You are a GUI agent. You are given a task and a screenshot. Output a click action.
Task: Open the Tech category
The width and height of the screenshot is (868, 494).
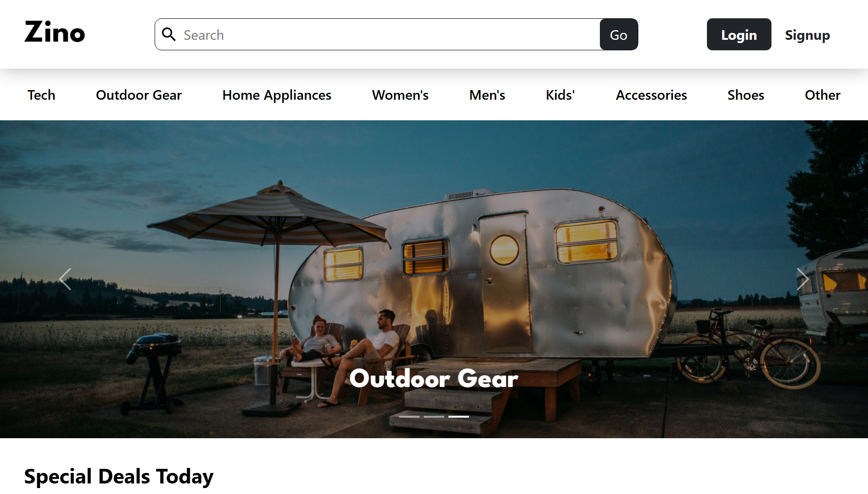click(41, 95)
